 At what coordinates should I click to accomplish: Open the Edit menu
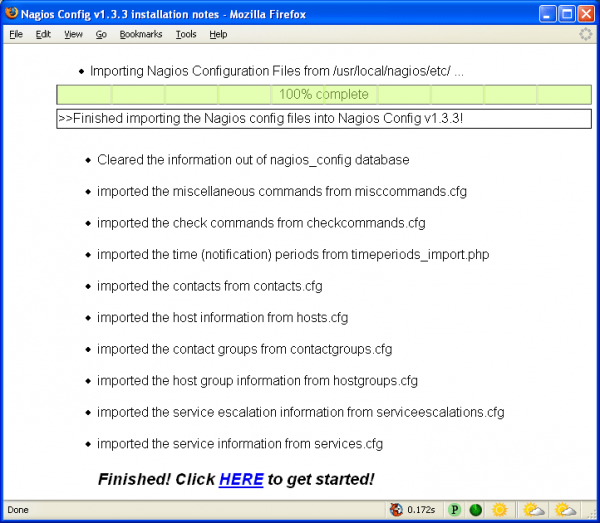[43, 34]
